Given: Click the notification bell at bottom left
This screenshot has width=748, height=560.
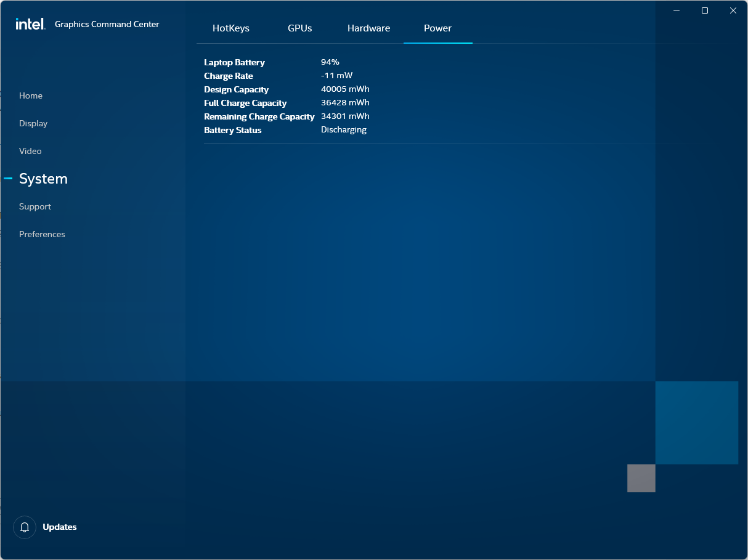Looking at the screenshot, I should [24, 527].
